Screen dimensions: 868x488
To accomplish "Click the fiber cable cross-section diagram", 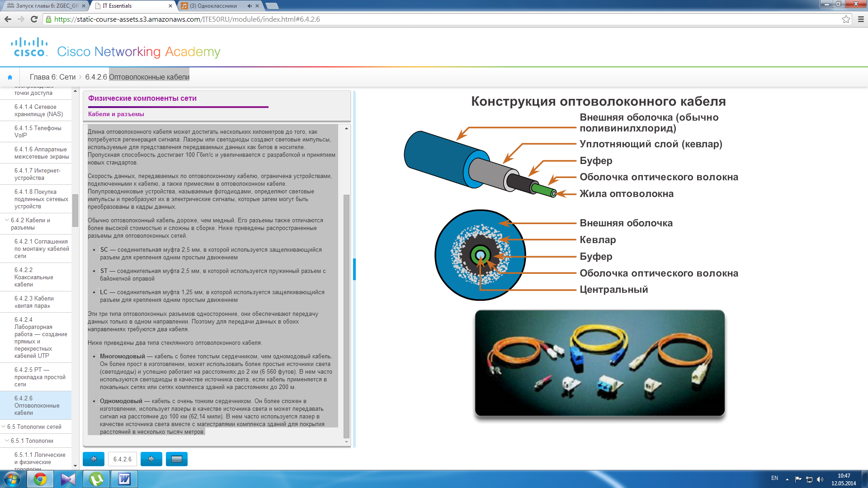I will tap(480, 255).
